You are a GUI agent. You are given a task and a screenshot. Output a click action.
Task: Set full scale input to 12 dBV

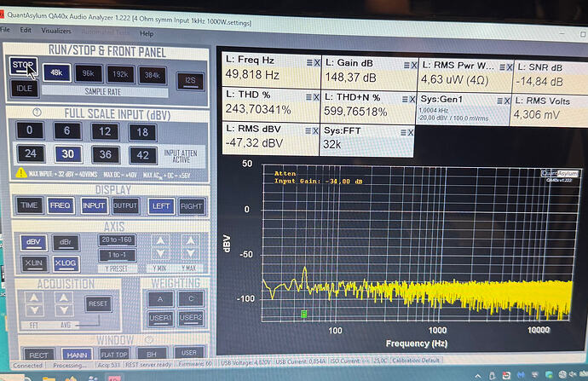pos(105,131)
